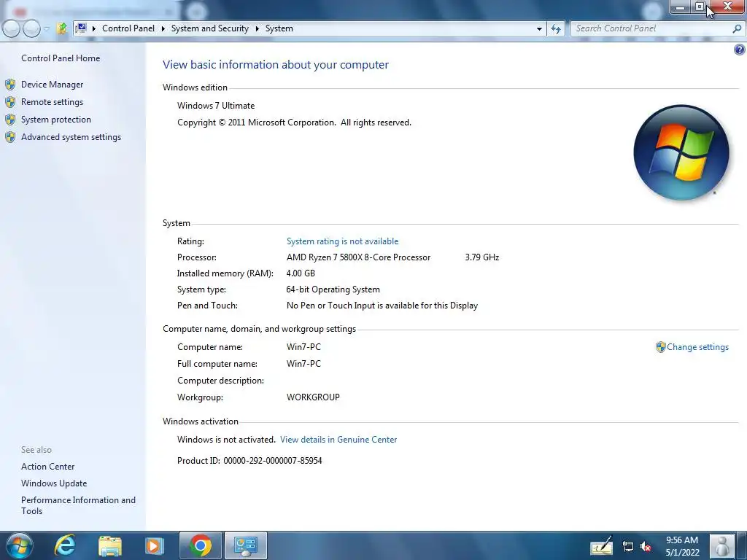747x560 pixels.
Task: Click the address bar computer icon
Action: [x=81, y=28]
